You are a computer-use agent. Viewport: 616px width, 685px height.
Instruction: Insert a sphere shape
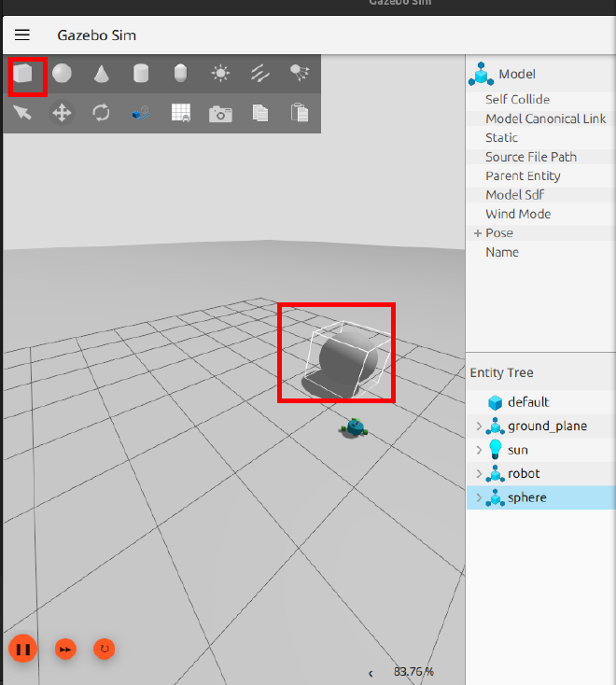(62, 74)
